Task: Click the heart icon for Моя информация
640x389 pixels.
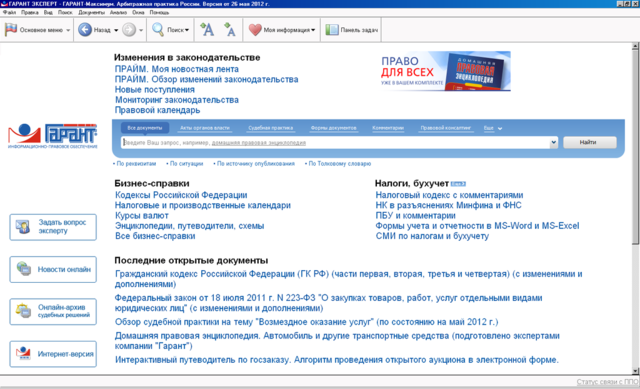Action: pos(255,30)
